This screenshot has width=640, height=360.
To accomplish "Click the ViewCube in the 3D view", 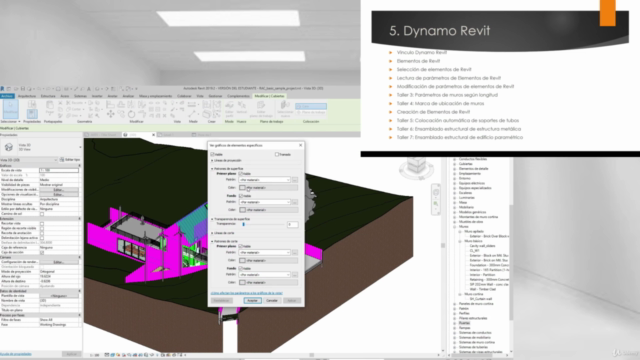I will tap(416, 166).
